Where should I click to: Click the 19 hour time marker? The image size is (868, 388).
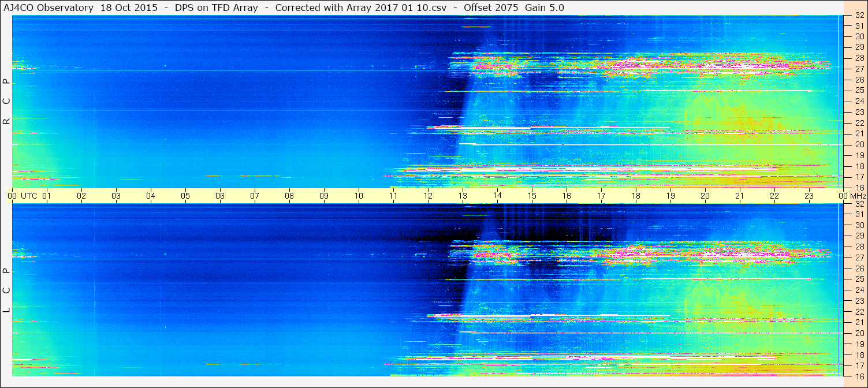(x=670, y=196)
